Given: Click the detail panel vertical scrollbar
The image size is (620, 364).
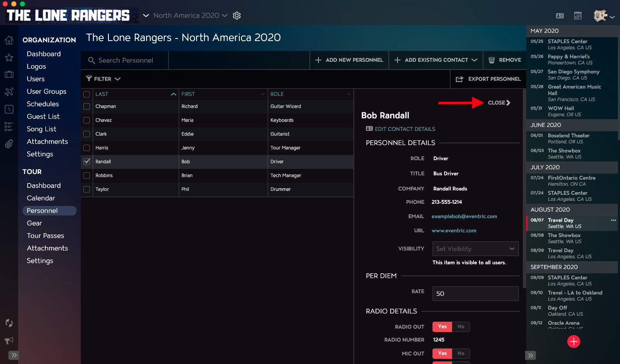Looking at the screenshot, I should [525, 189].
